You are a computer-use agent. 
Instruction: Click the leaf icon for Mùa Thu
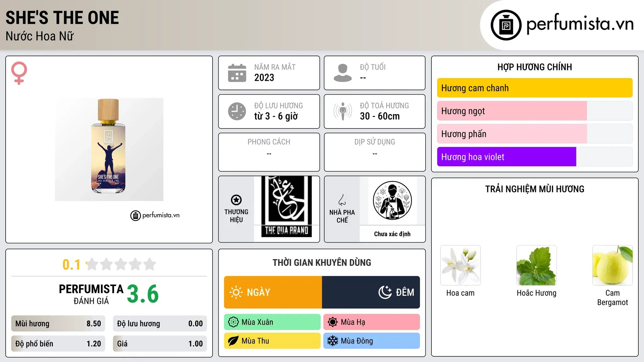coord(233,341)
